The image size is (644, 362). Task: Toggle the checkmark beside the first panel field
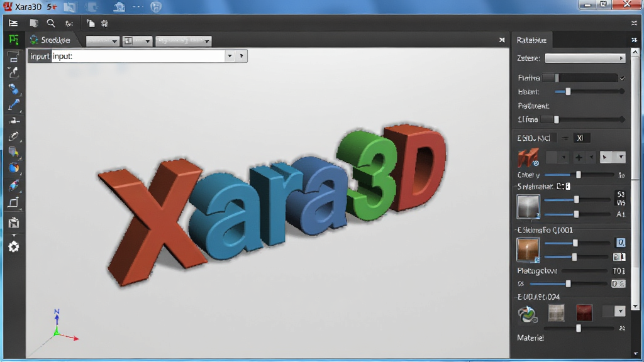click(x=622, y=78)
